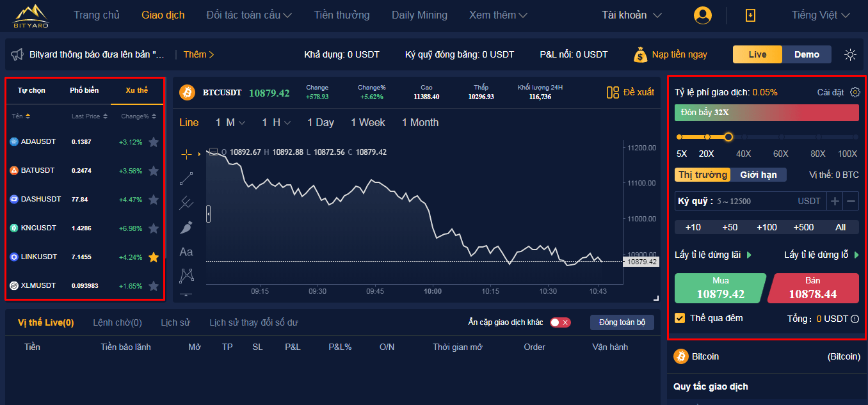Click the +100 margin quick-add button

[x=766, y=227]
